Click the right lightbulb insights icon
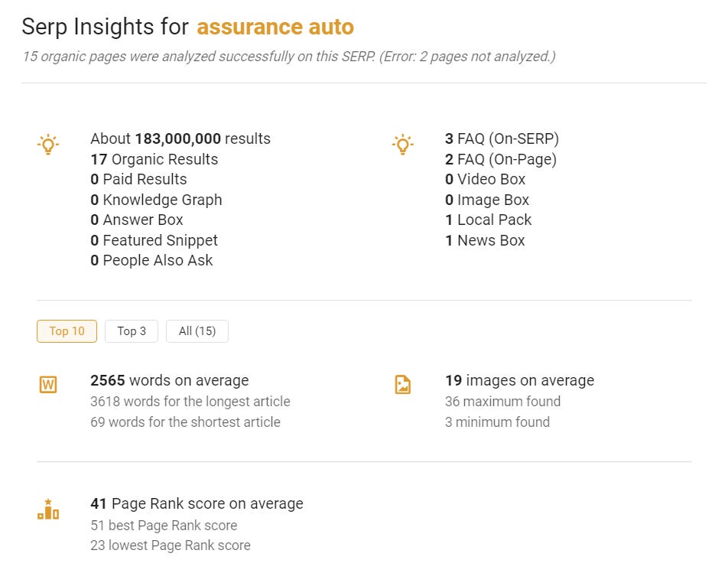Image resolution: width=728 pixels, height=586 pixels. 402,144
